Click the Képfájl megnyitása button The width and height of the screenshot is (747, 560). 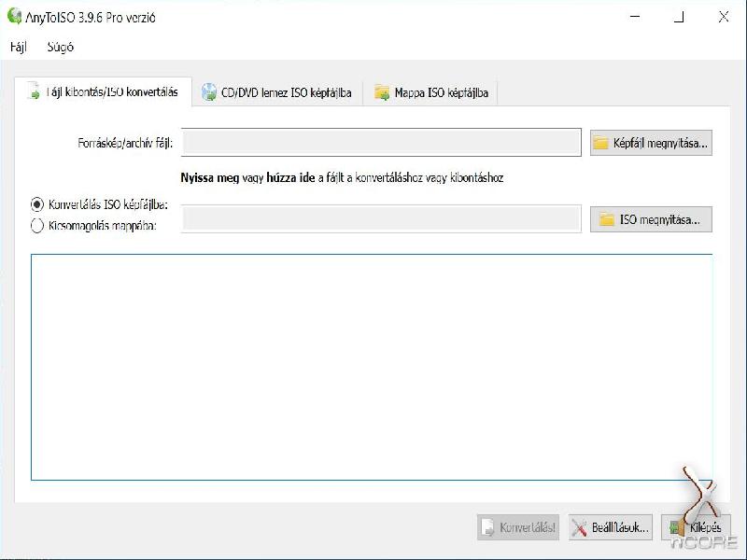coord(651,143)
